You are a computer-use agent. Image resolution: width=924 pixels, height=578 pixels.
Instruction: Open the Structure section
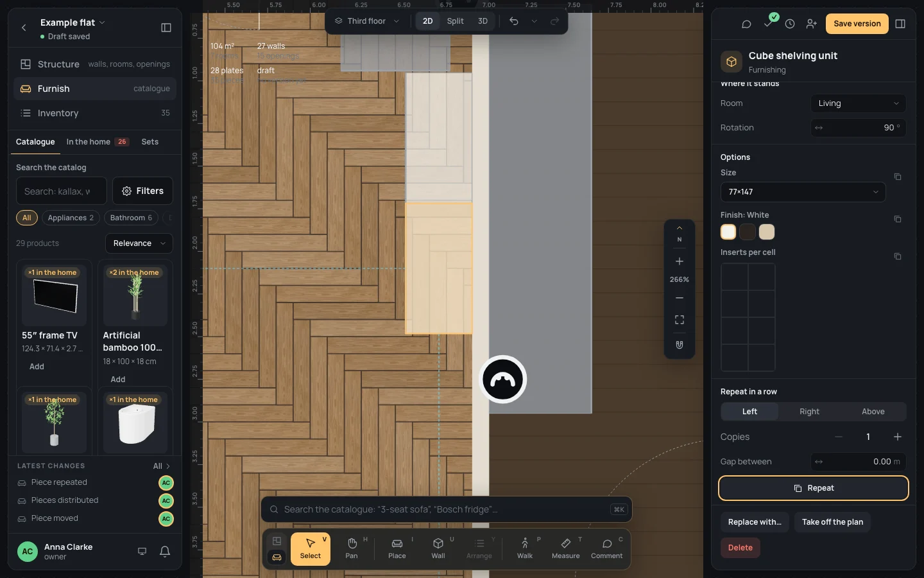(x=95, y=64)
